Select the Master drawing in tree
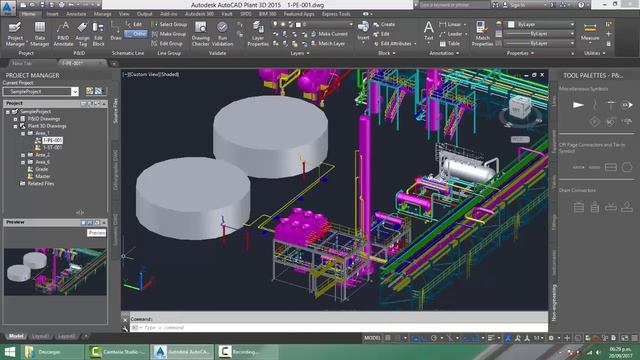The width and height of the screenshot is (640, 360). point(42,176)
